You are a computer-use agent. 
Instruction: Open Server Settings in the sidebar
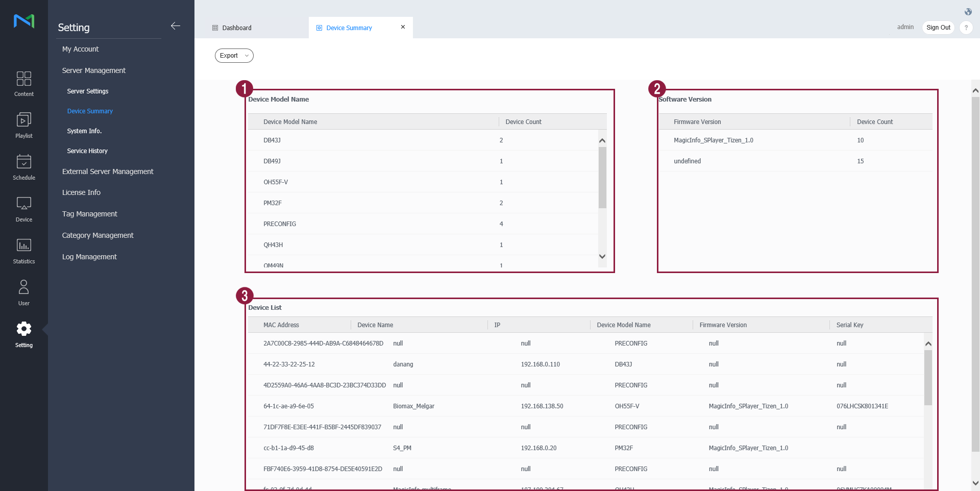pyautogui.click(x=88, y=91)
